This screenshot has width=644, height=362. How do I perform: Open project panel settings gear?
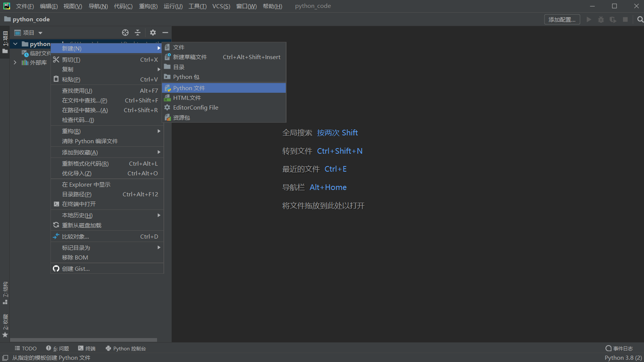pyautogui.click(x=153, y=33)
